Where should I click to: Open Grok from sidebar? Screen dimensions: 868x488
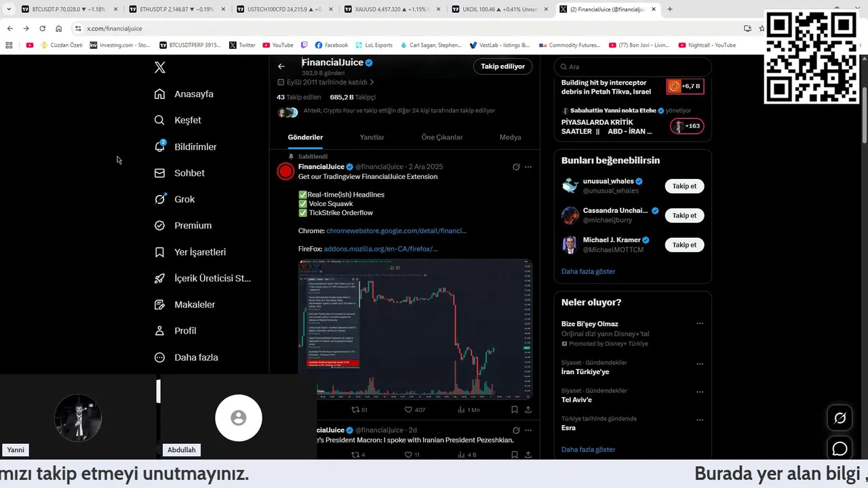(x=174, y=199)
